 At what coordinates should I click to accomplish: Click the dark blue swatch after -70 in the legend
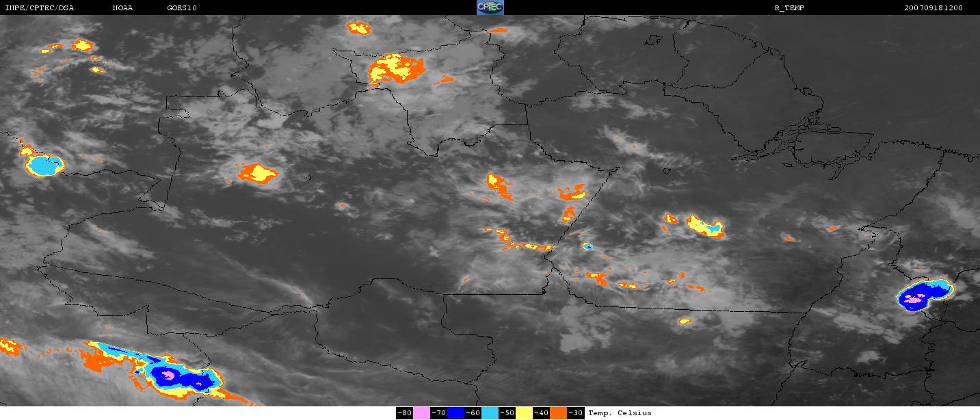(x=455, y=413)
